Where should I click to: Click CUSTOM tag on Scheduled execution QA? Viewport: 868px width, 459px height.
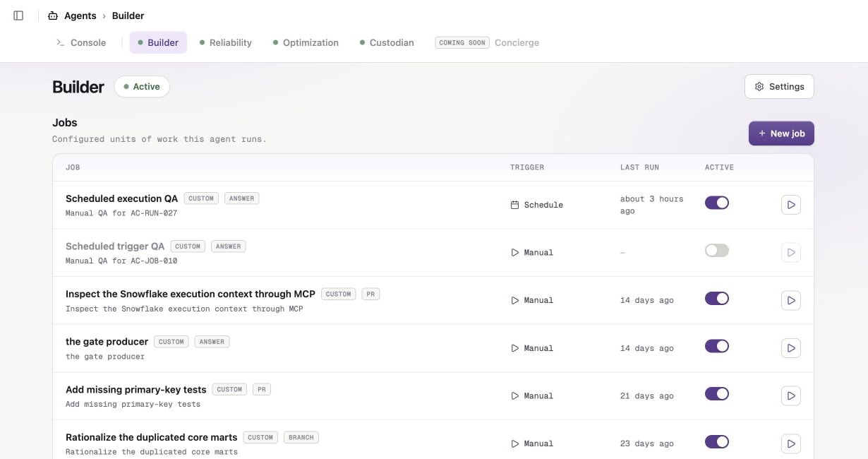(x=201, y=198)
